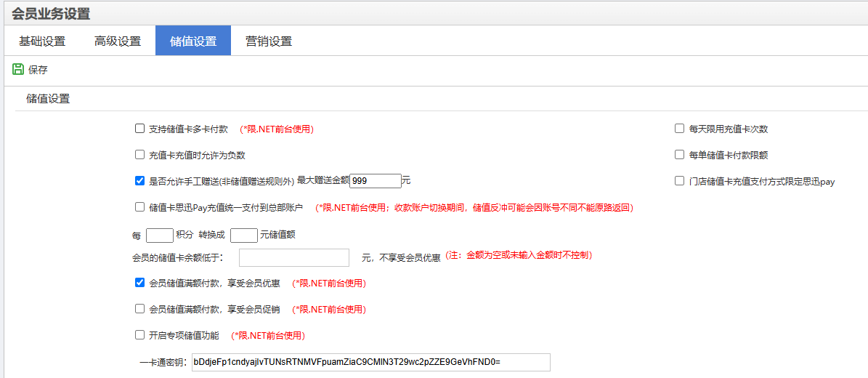Enable 门店储值卡充值支付方式限定思迅pay
The image size is (868, 378).
click(x=680, y=181)
